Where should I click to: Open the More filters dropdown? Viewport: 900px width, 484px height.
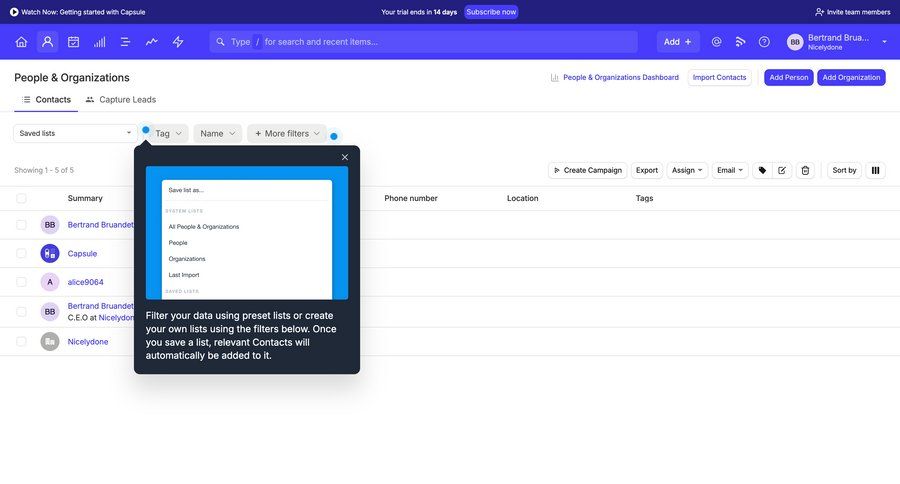pyautogui.click(x=287, y=133)
